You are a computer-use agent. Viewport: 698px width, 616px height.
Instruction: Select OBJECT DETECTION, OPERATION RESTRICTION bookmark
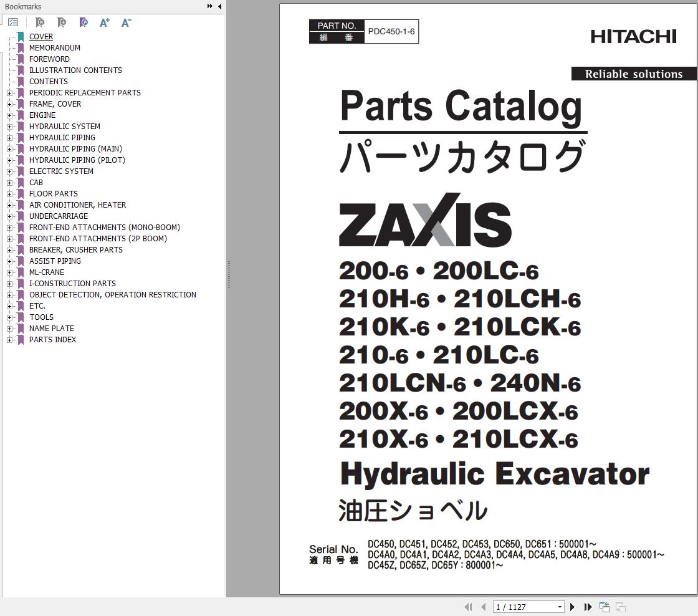pyautogui.click(x=113, y=295)
